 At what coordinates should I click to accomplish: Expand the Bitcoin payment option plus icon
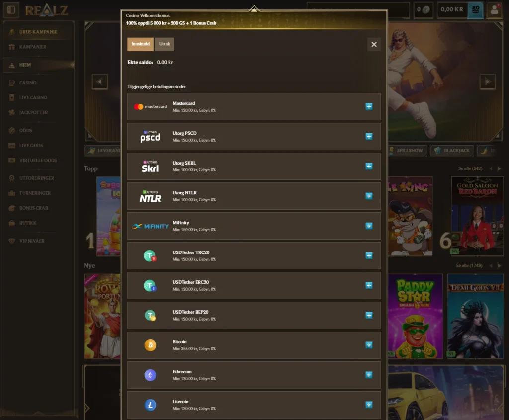[x=369, y=345]
